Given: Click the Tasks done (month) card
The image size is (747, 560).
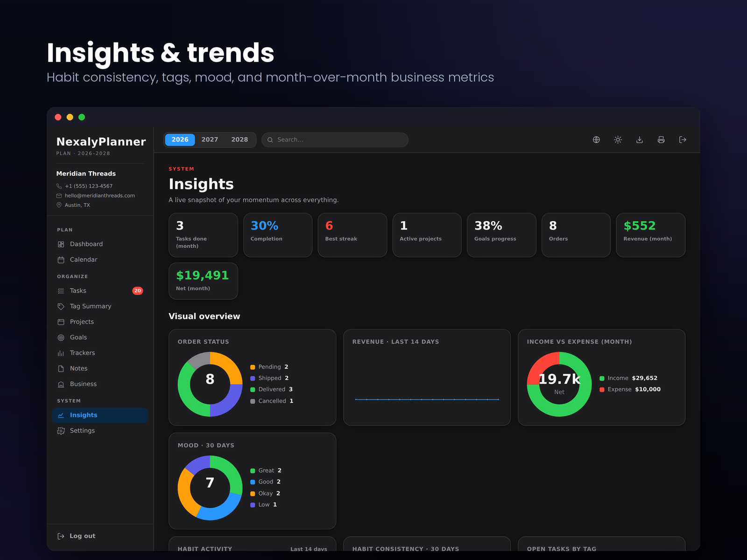Looking at the screenshot, I should (x=203, y=235).
